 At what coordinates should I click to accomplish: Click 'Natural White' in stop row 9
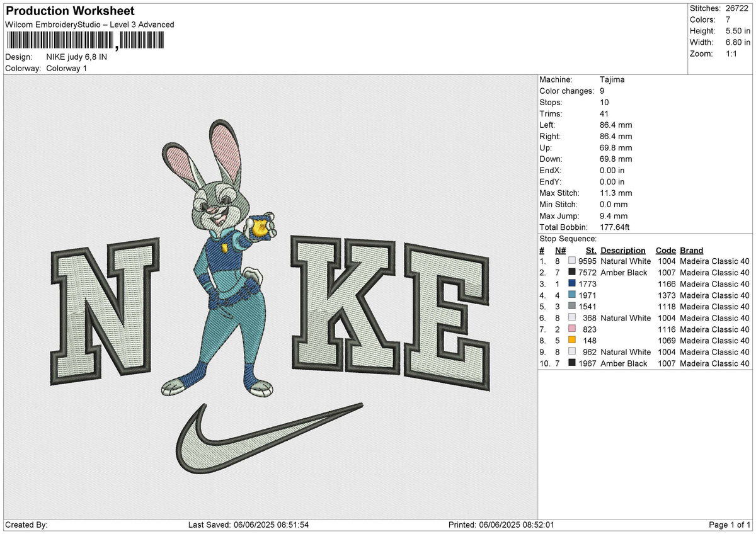pyautogui.click(x=626, y=352)
